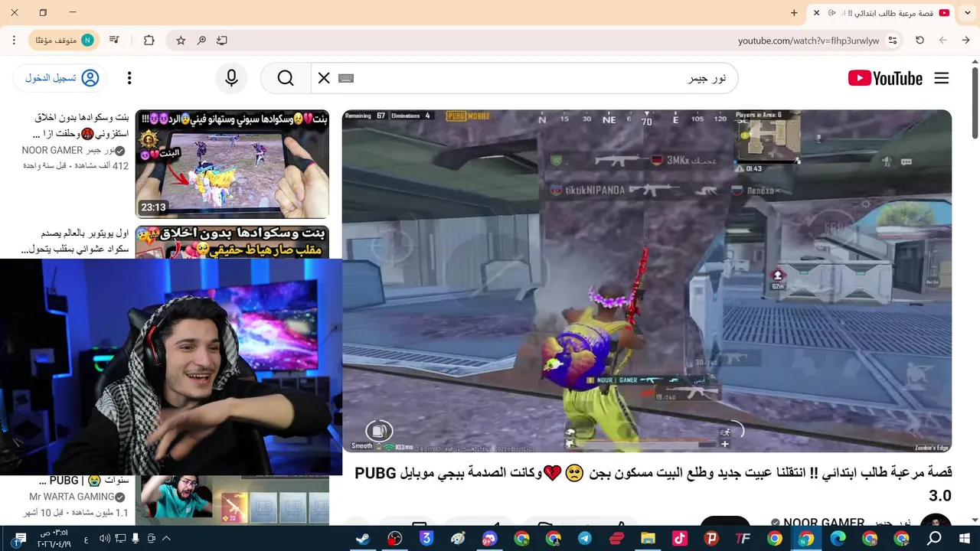Show hidden tray icons chevron
Viewport: 980px width, 551px height.
click(166, 539)
